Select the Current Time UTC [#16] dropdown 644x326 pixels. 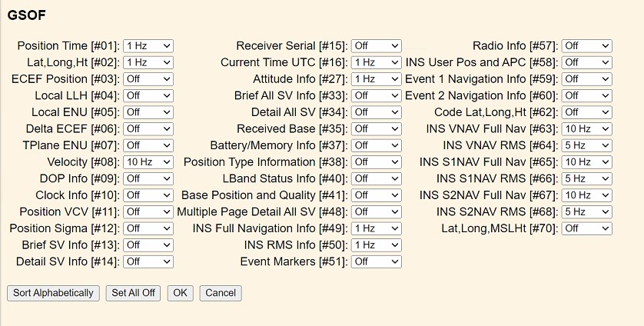tap(376, 62)
